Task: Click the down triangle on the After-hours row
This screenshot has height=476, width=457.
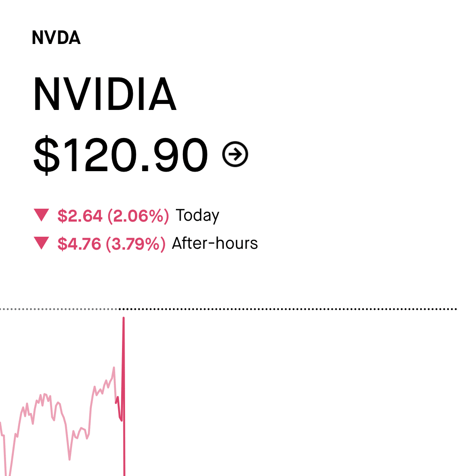Action: point(42,243)
